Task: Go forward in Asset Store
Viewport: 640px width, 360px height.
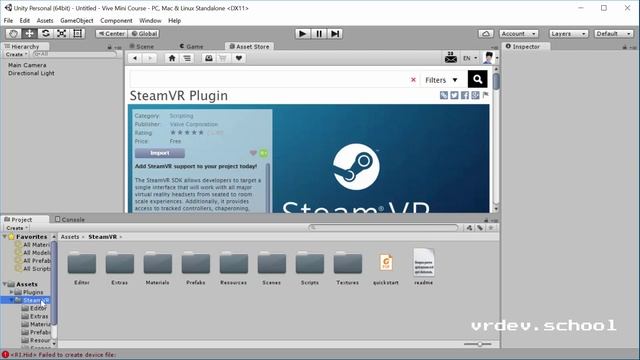Action: click(x=150, y=58)
